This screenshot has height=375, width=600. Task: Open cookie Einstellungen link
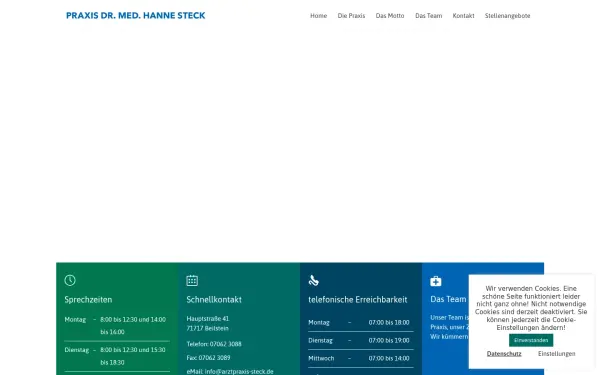(x=556, y=354)
